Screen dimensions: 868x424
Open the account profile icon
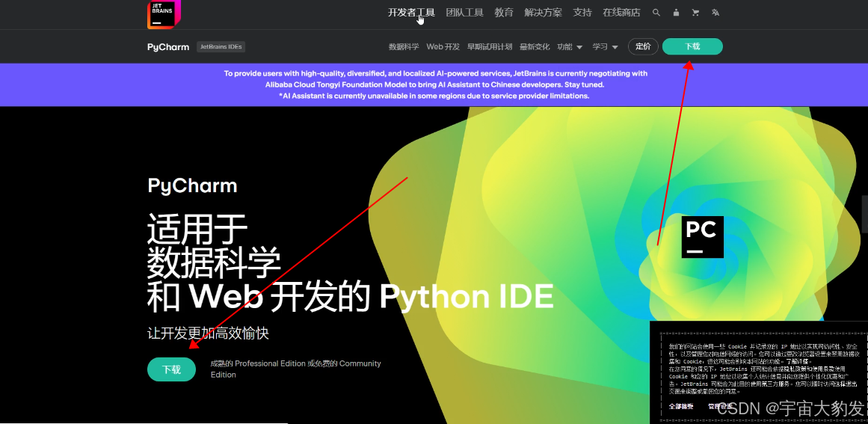click(676, 13)
